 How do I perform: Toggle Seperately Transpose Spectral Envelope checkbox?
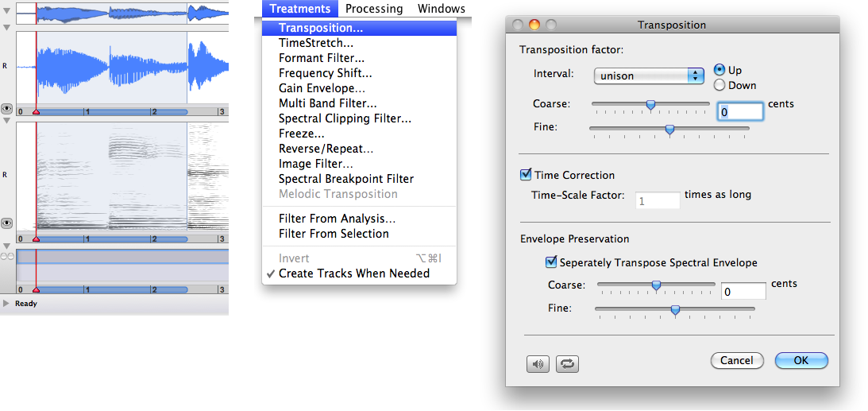click(551, 262)
